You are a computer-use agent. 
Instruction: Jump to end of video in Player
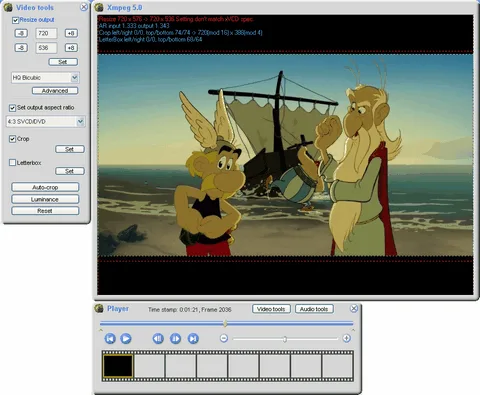tap(193, 338)
